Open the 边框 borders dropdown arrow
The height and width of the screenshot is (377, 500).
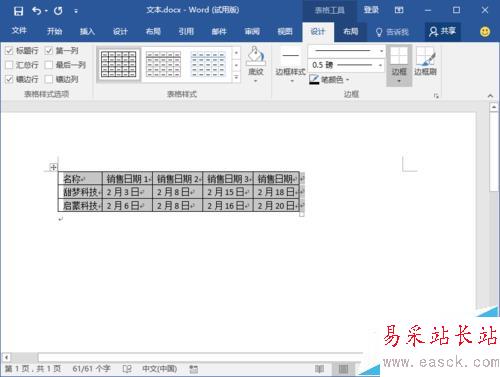(x=399, y=81)
